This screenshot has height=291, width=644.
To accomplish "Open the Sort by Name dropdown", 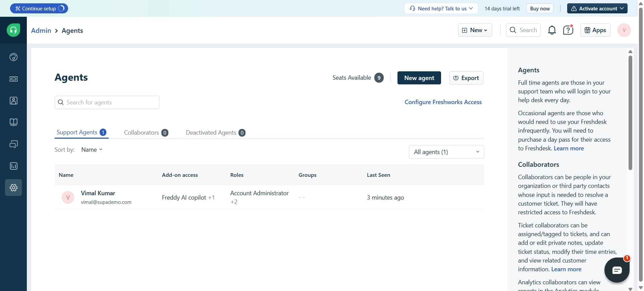I will pyautogui.click(x=92, y=150).
